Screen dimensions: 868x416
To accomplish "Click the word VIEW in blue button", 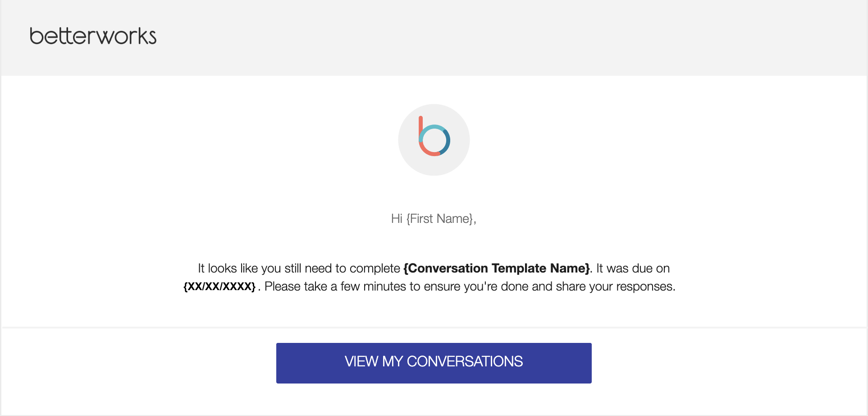I will tap(361, 361).
